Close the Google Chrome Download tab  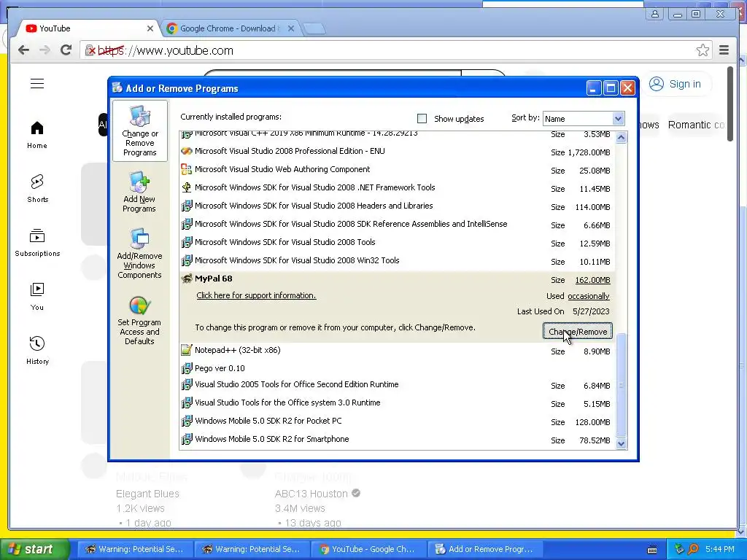coord(291,28)
